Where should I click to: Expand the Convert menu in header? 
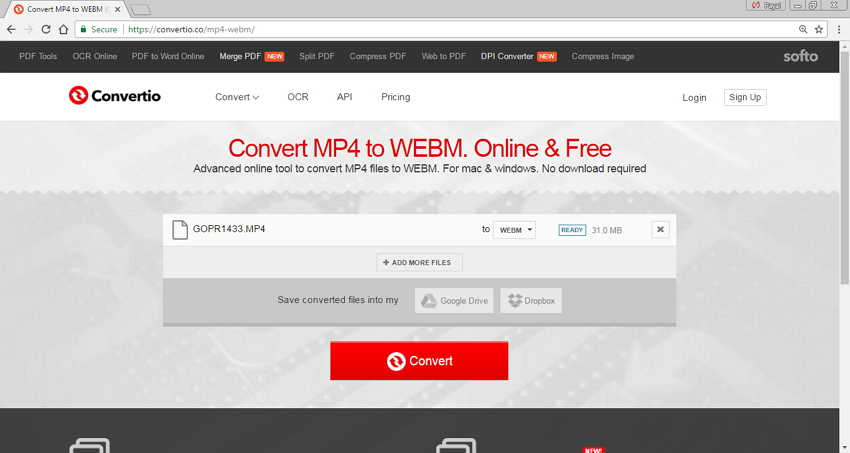pos(237,97)
